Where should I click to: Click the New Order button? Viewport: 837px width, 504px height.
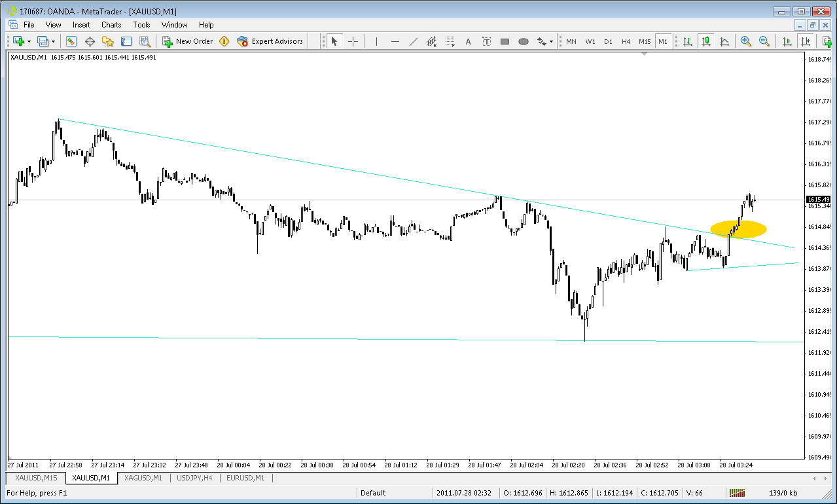coord(188,41)
